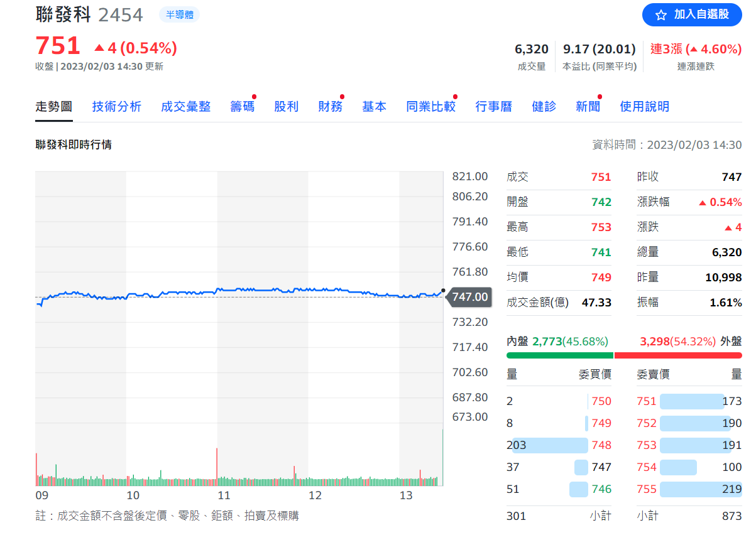
Task: Open the 同業比較 tab
Action: pyautogui.click(x=431, y=107)
